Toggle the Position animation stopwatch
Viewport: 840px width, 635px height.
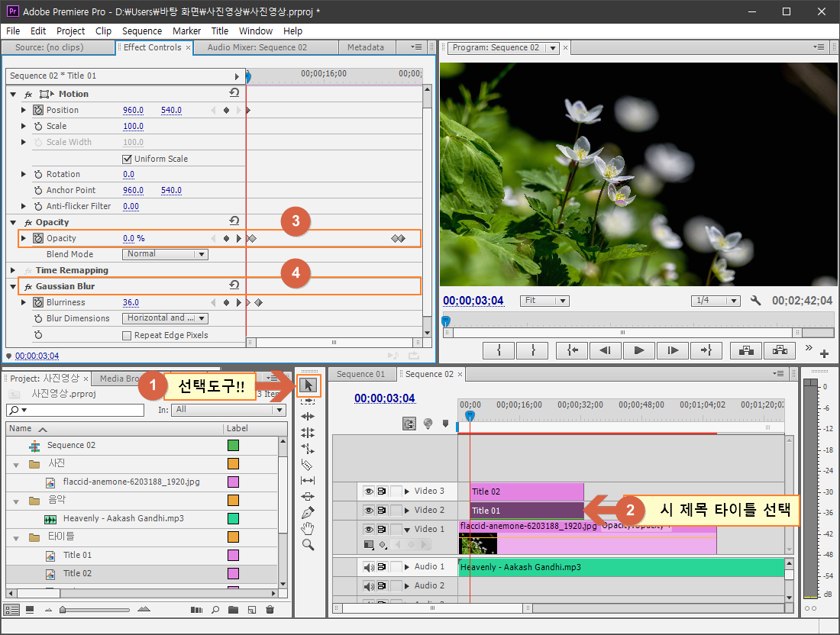tap(38, 110)
